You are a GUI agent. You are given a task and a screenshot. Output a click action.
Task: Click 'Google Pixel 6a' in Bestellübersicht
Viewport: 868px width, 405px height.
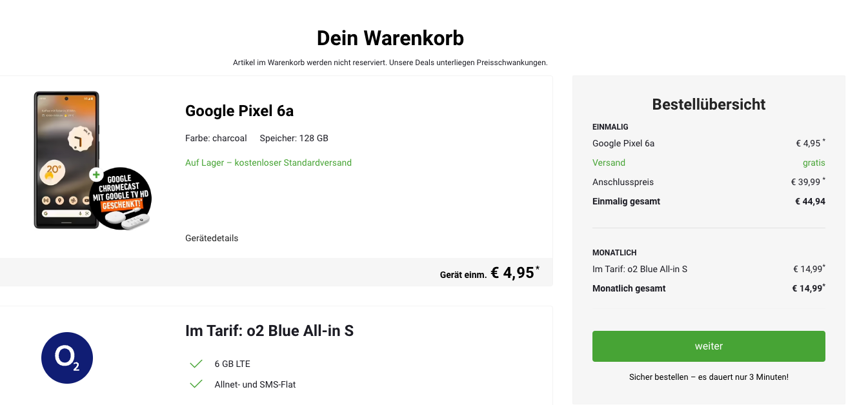623,143
